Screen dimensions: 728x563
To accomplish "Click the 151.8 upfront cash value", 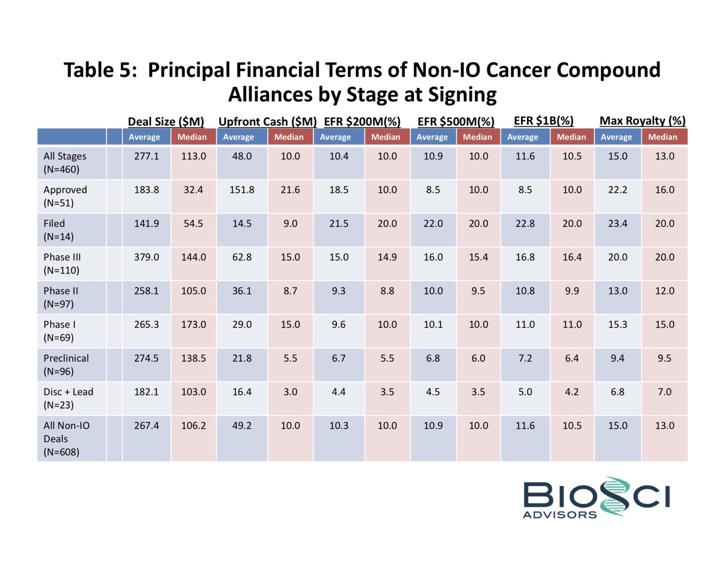I will [x=238, y=190].
